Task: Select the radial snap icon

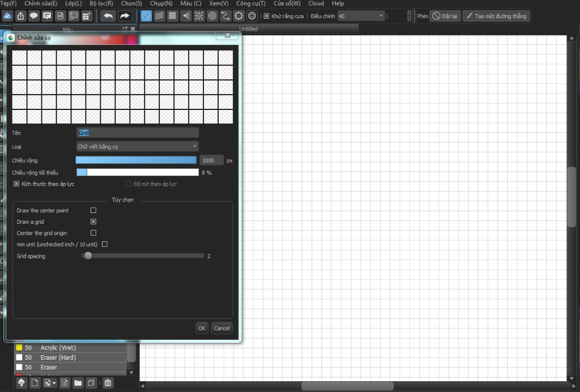Action: pyautogui.click(x=199, y=16)
